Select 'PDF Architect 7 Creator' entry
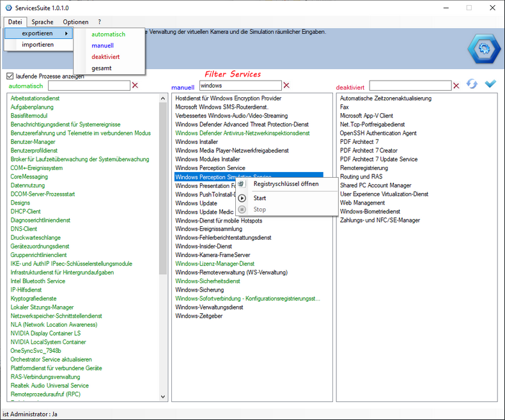Viewport: 505px width, 420px height. [x=369, y=150]
